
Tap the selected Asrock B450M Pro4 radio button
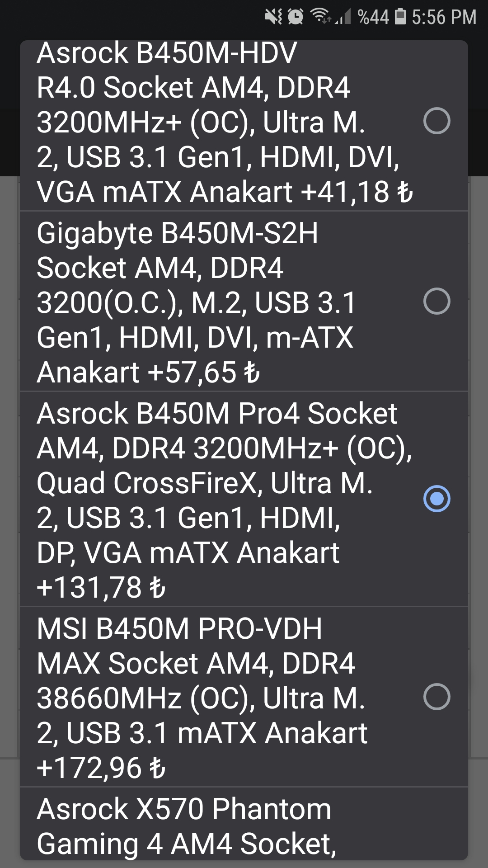436,498
